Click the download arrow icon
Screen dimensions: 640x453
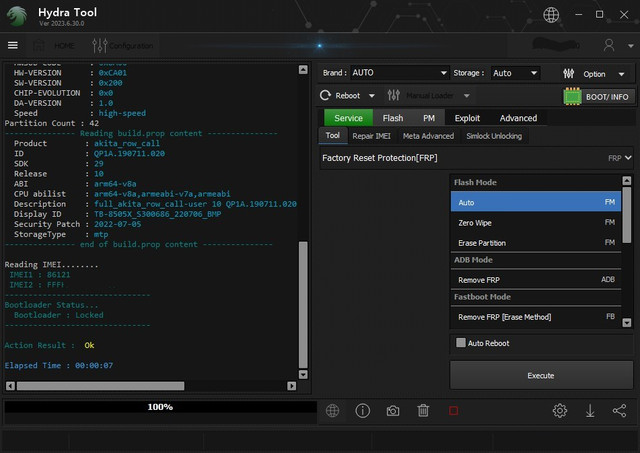click(590, 410)
